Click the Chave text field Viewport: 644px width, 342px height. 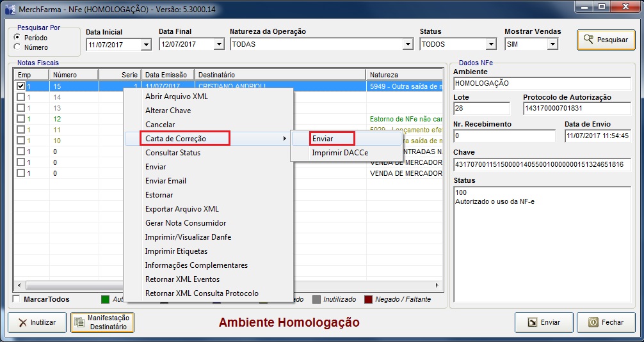541,164
